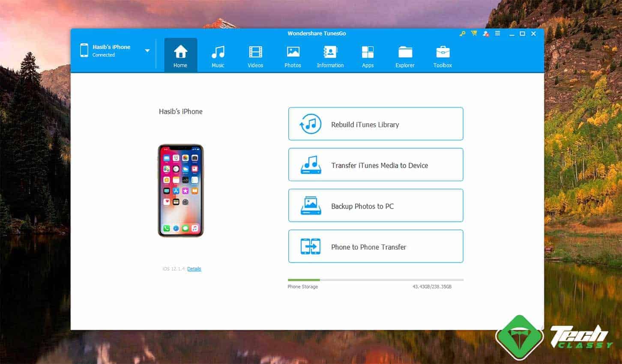Click Rebuild iTunes Library button
Image resolution: width=622 pixels, height=364 pixels.
coord(376,124)
